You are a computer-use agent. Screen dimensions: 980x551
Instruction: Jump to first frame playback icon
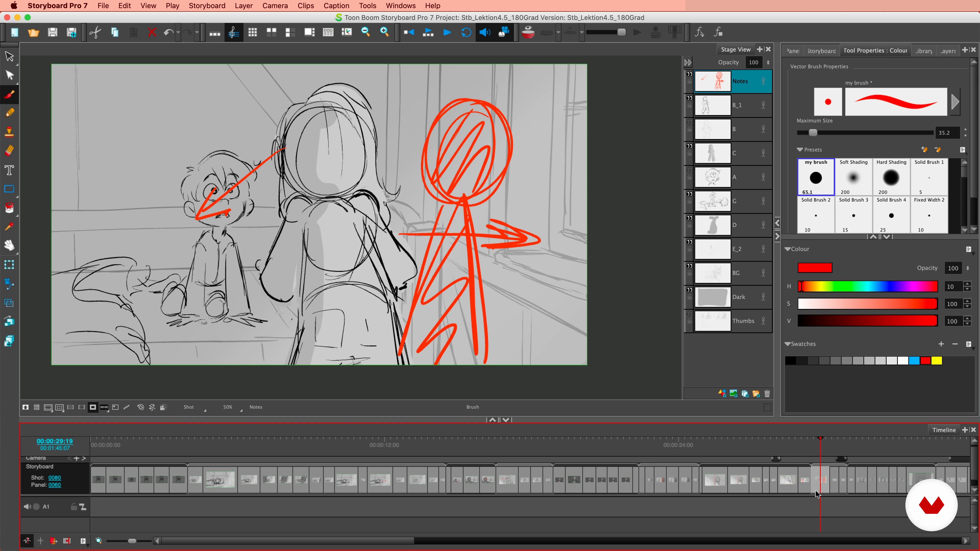409,32
